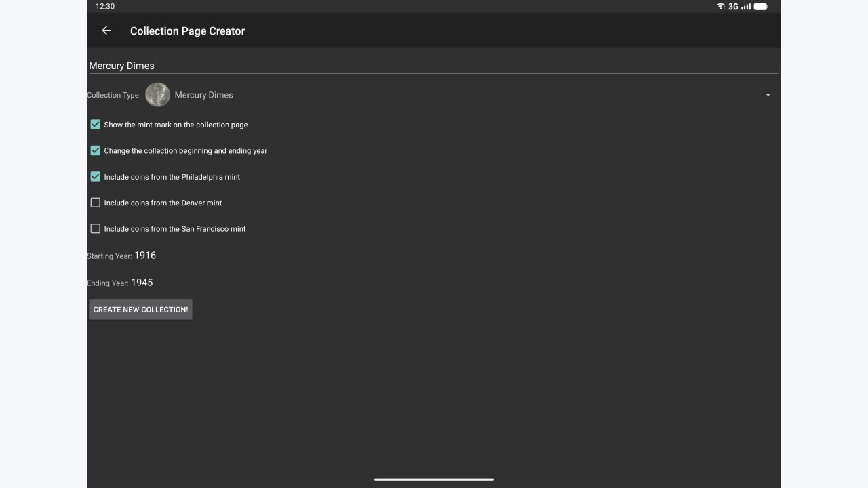Tap the cellular signal bars icon
Image resolution: width=868 pixels, height=488 pixels.
coord(746,6)
